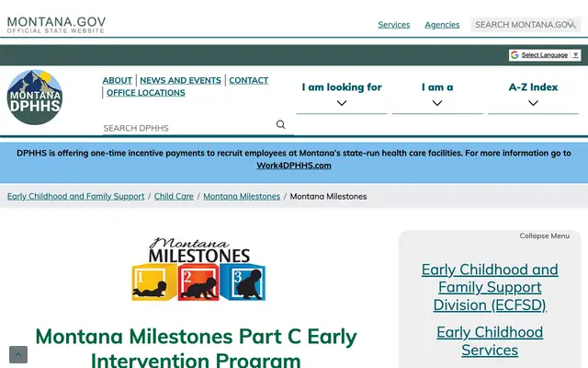Screen dimensions: 588x368
Task: Click the back-to-top arrow button
Action: pyautogui.click(x=18, y=354)
